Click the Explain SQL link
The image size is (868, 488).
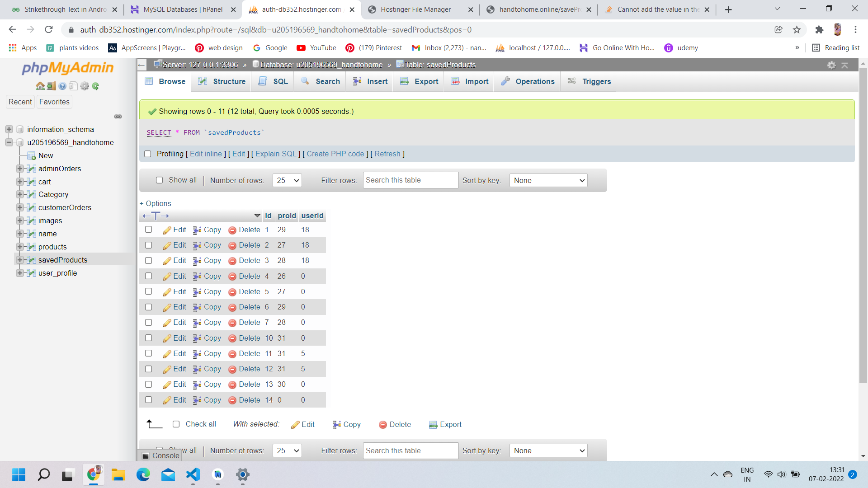coord(276,154)
